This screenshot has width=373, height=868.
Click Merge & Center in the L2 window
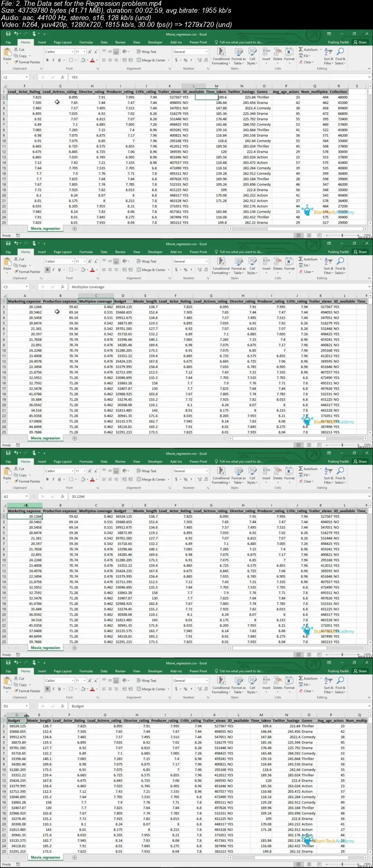151,60
